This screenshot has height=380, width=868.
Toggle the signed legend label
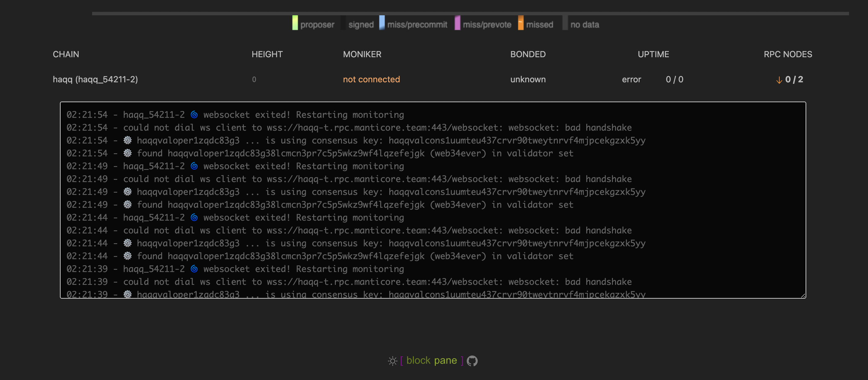tap(361, 24)
